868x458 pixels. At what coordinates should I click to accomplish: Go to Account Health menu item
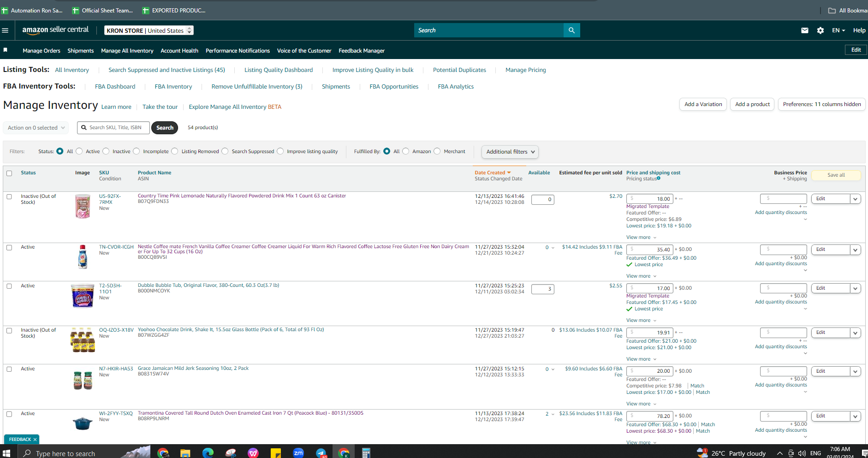(179, 51)
